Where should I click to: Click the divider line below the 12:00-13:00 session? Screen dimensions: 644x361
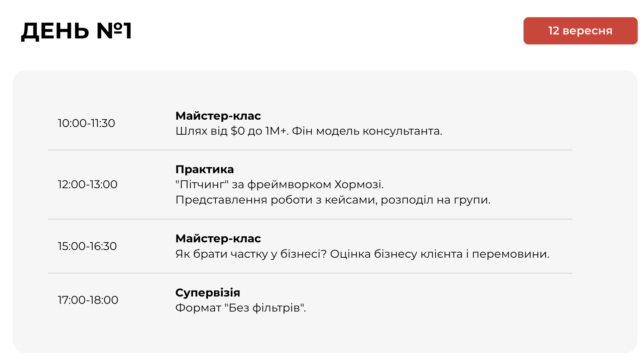click(x=310, y=219)
